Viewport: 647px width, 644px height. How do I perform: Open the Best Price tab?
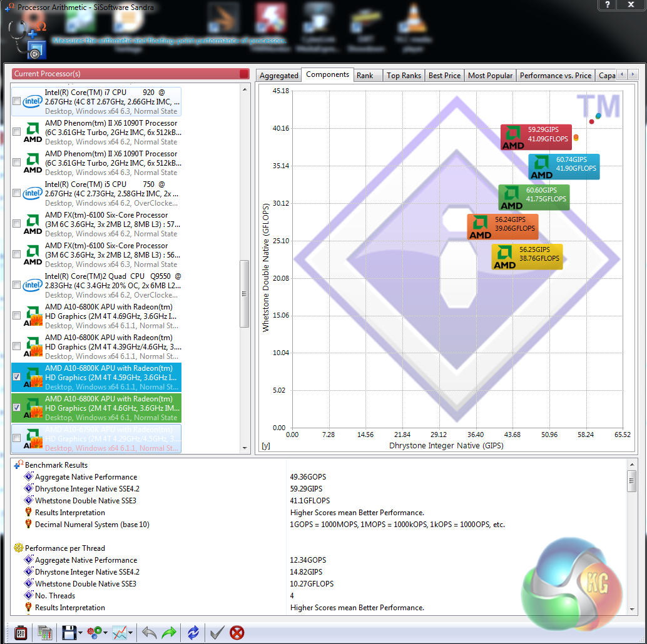pos(444,76)
